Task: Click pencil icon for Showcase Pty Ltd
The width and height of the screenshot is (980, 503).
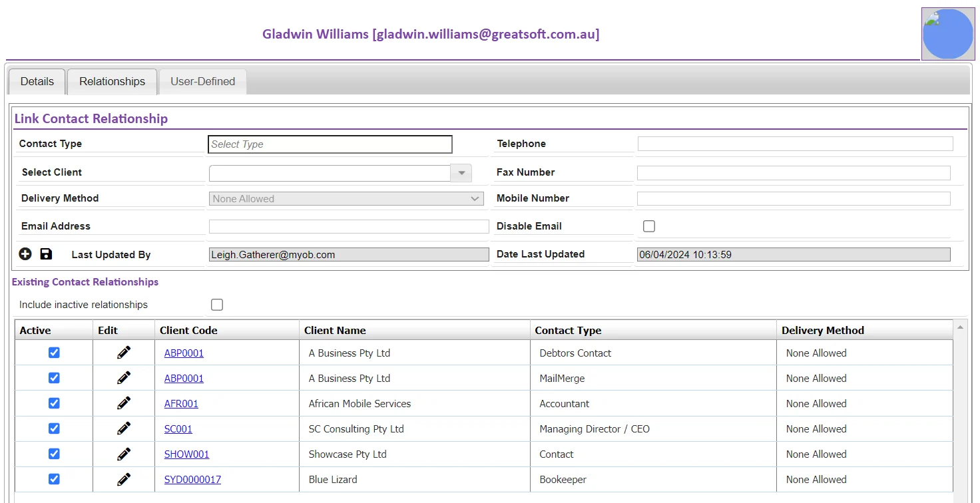Action: 124,454
